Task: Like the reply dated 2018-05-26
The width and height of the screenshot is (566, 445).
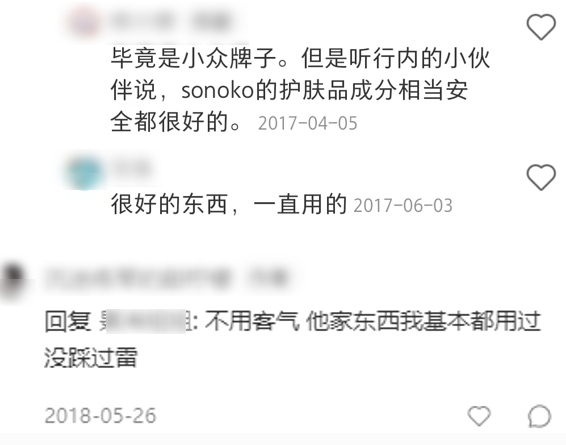Action: click(479, 416)
